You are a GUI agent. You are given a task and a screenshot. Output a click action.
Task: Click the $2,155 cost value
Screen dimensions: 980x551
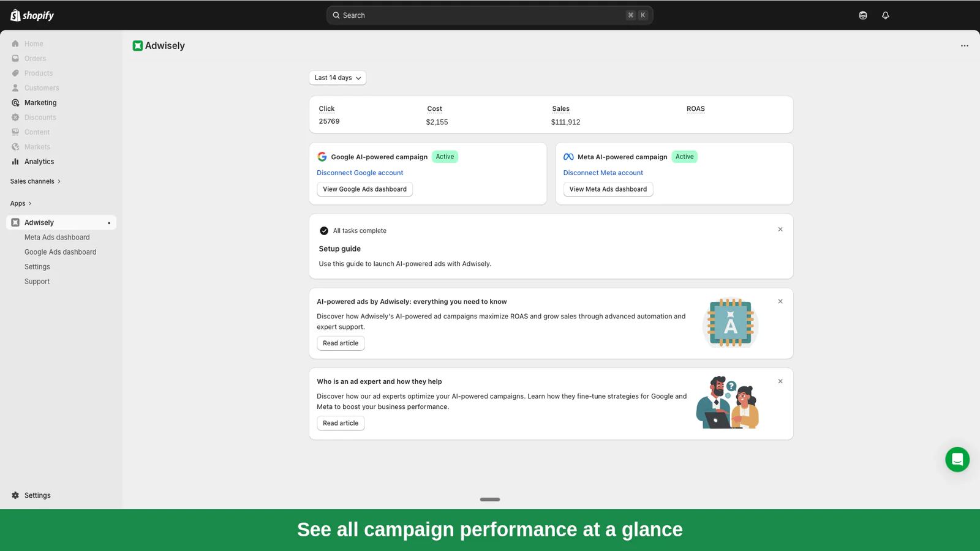pos(437,122)
